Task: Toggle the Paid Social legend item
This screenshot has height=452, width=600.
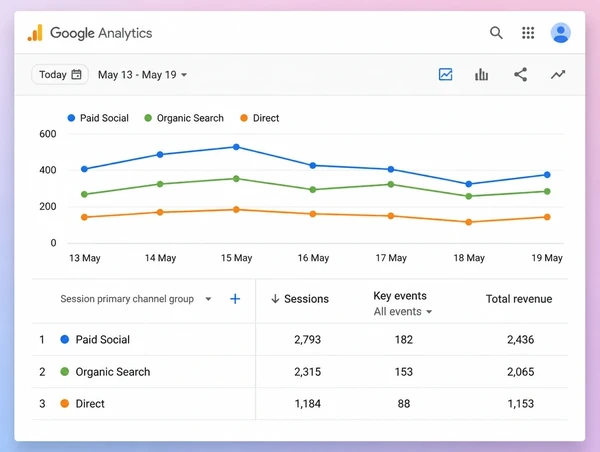Action: pos(98,118)
